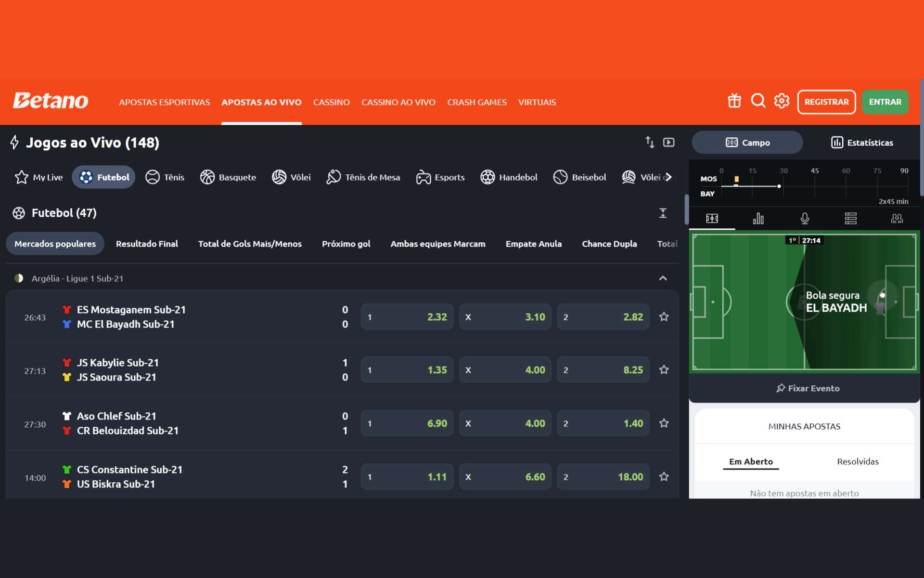924x578 pixels.
Task: Open CRASH GAMES menu
Action: coord(477,102)
